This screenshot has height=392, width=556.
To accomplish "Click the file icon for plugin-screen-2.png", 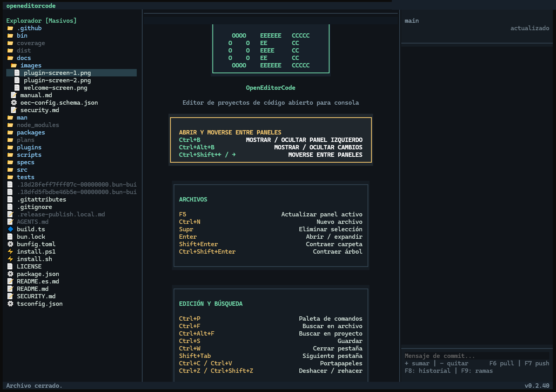I will (17, 80).
